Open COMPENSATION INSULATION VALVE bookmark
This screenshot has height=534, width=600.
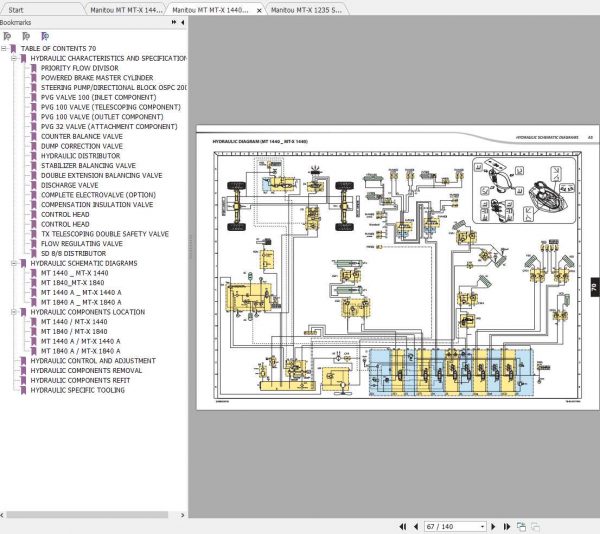pos(97,205)
